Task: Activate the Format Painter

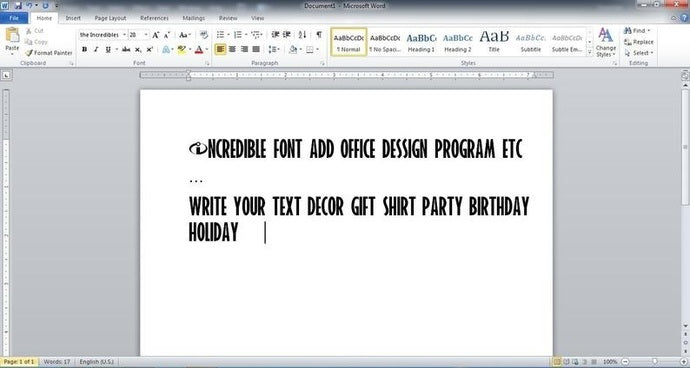Action: (x=49, y=53)
